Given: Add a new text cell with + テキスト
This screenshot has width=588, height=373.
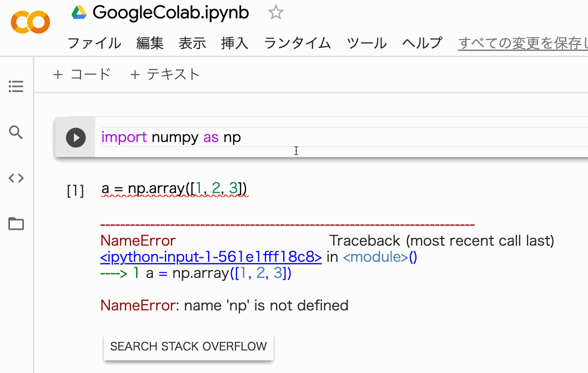Looking at the screenshot, I should tap(164, 74).
